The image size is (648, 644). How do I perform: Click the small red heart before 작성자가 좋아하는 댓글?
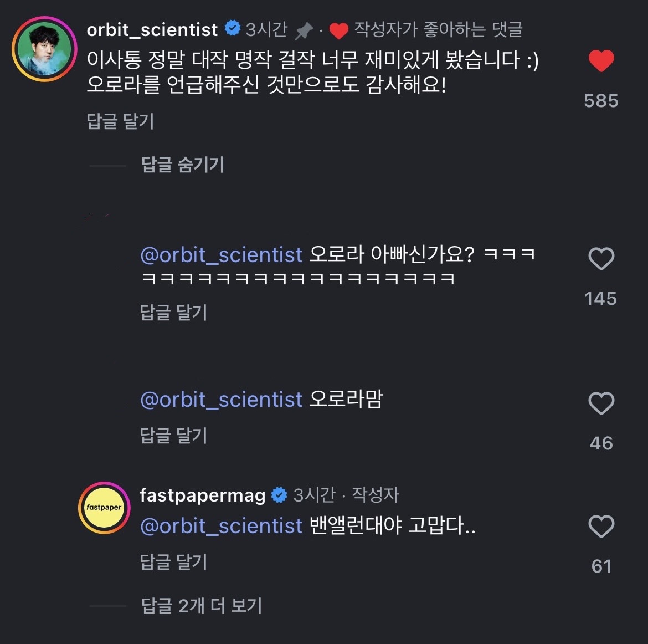338,31
